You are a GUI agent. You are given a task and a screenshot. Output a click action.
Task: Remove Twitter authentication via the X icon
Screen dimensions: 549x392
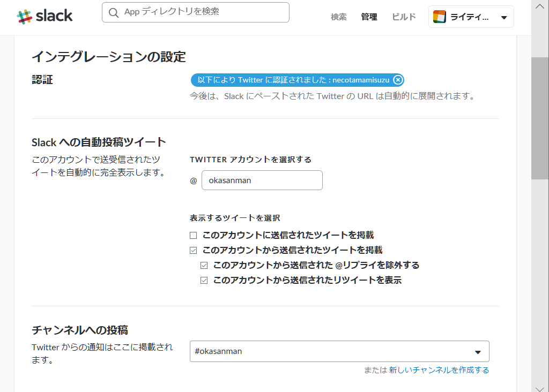397,80
